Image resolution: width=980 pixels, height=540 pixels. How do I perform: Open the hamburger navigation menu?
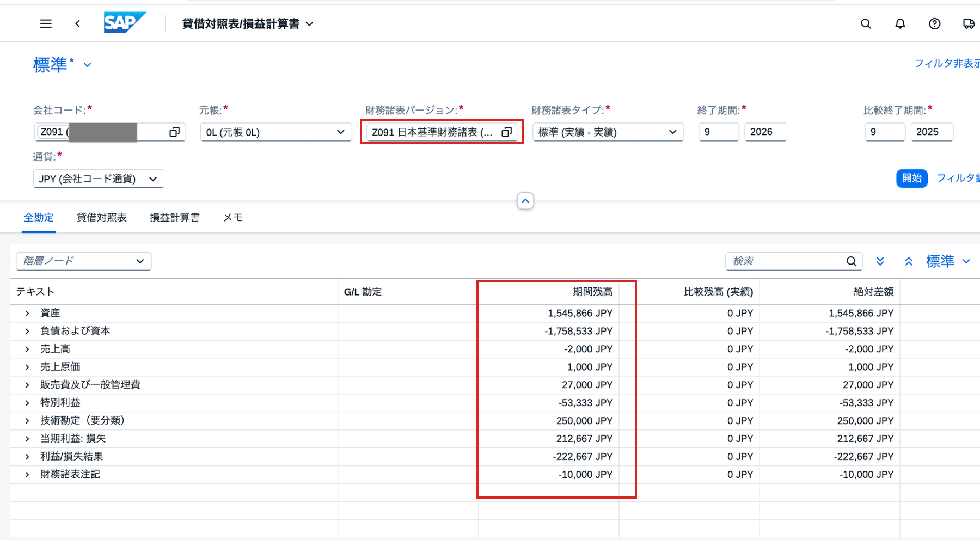click(46, 24)
